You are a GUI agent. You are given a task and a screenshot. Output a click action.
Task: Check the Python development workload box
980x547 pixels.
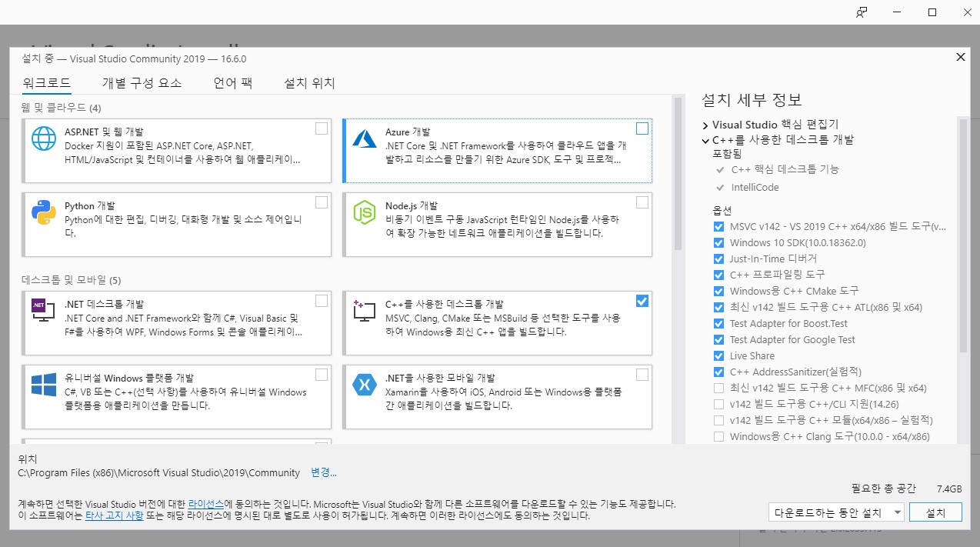322,202
